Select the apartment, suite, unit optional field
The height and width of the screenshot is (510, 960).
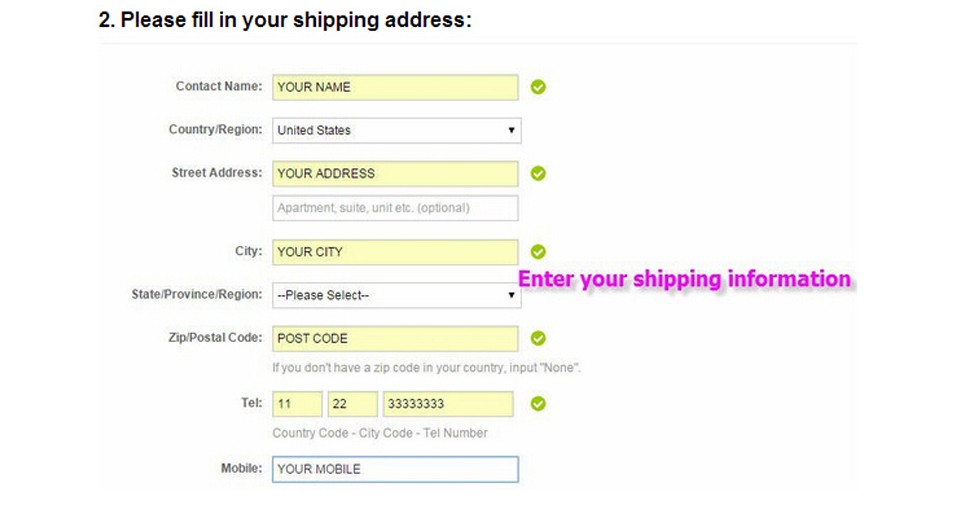pyautogui.click(x=395, y=208)
